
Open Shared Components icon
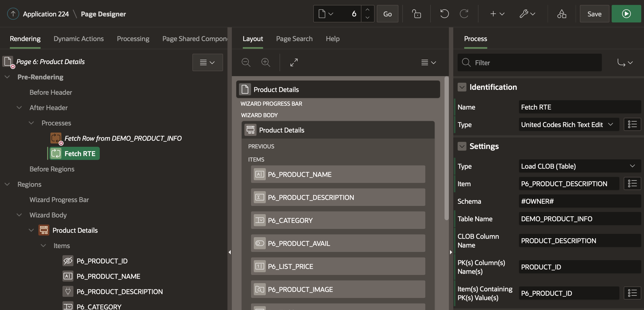562,14
